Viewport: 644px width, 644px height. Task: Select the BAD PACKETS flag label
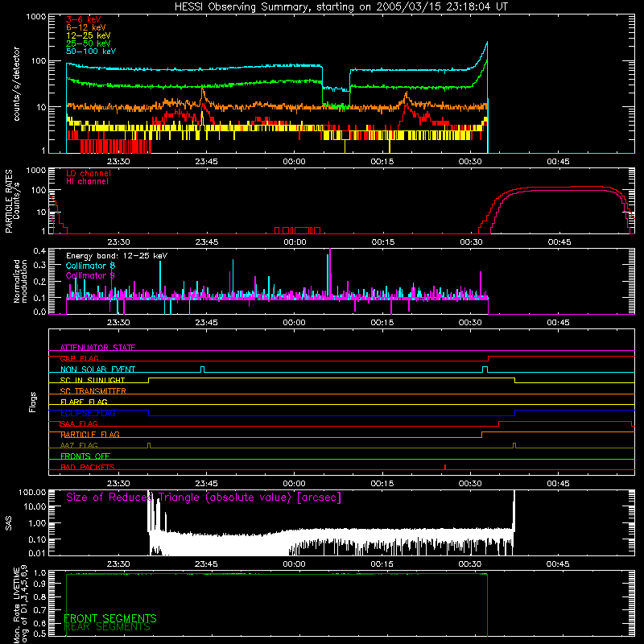pos(88,468)
